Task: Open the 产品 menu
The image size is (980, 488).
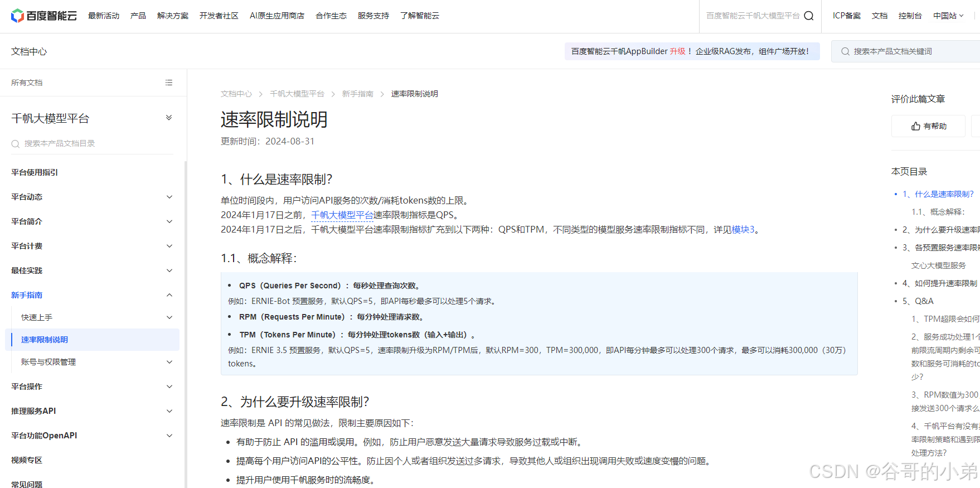Action: pos(138,16)
